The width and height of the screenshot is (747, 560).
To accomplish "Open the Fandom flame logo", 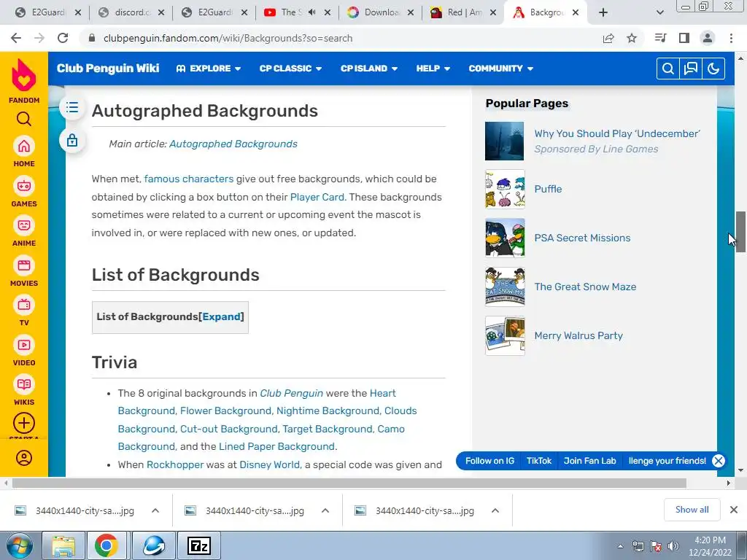I will coord(24,75).
